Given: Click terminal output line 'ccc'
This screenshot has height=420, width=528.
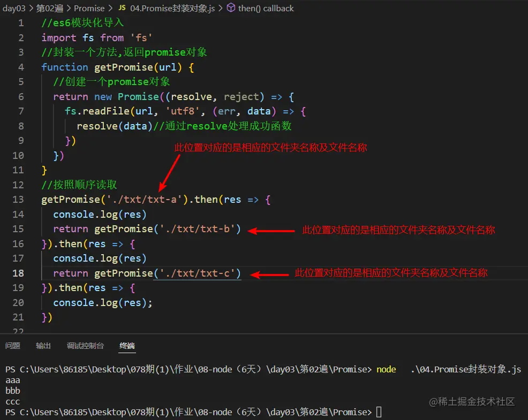Looking at the screenshot, I should pos(13,401).
